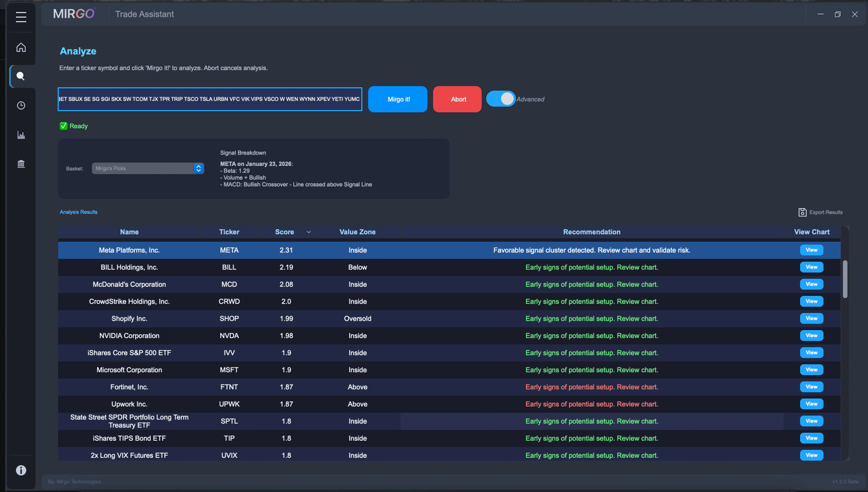
Task: Open the Basket Mirgo's Picks dropdown
Action: (148, 168)
